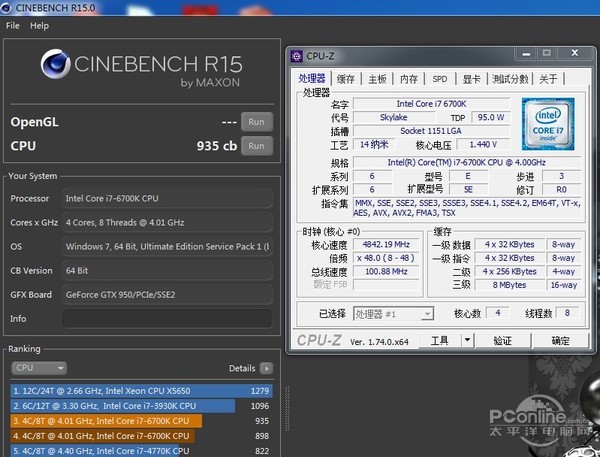Click the name field Intel Core i7 6700K
600x457 pixels.
[x=431, y=104]
